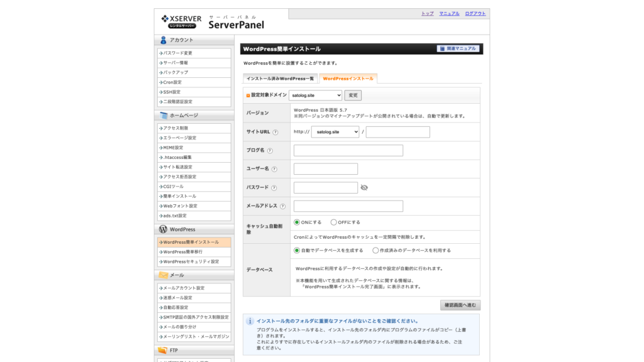Open ads.txt設定 in the sidebar
Screen dimensions: 644x362
click(194, 216)
